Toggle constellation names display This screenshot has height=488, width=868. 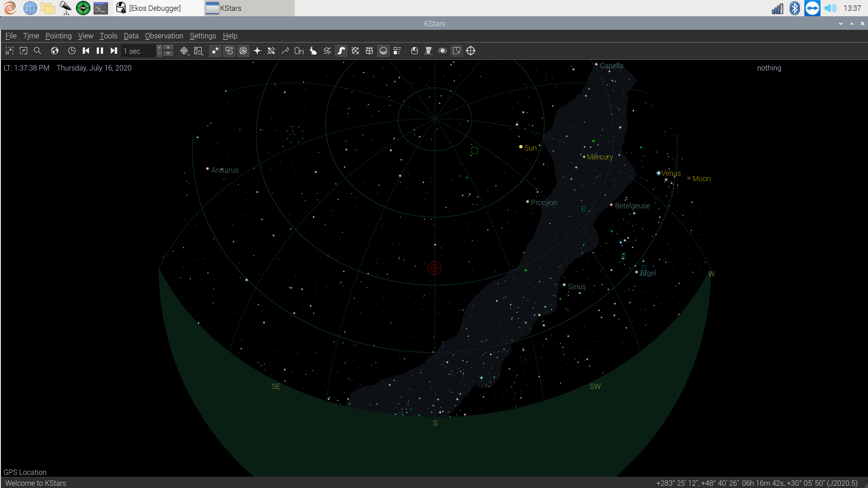299,51
